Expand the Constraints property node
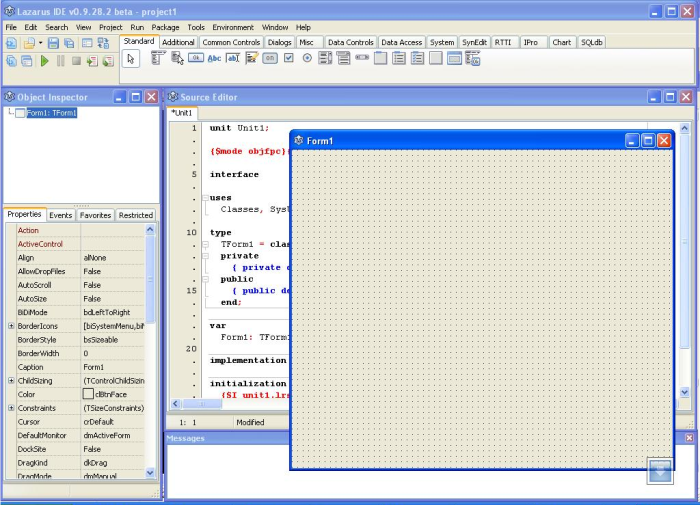Screen dimensions: 700x505 [11, 408]
